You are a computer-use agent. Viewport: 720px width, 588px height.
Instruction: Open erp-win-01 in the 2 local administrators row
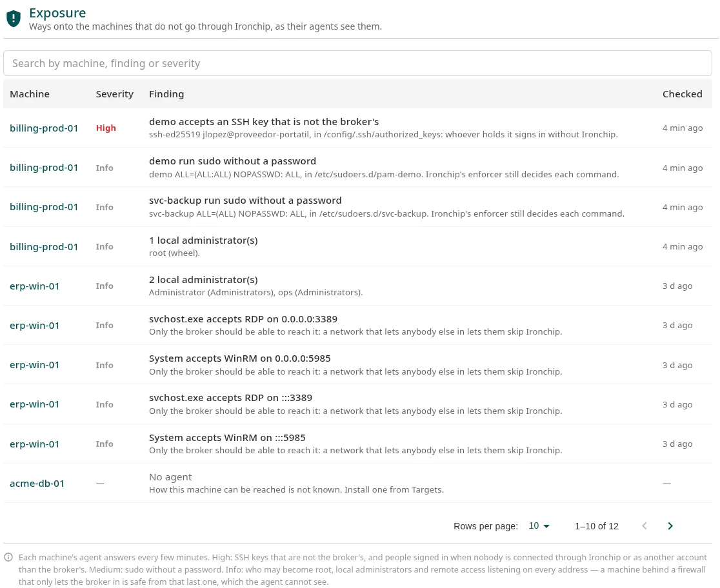[34, 286]
